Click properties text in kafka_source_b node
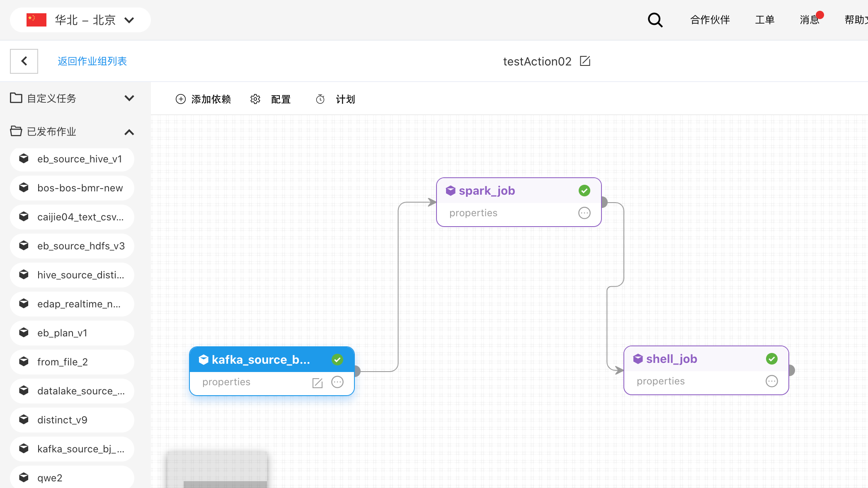The image size is (868, 488). coord(226,382)
